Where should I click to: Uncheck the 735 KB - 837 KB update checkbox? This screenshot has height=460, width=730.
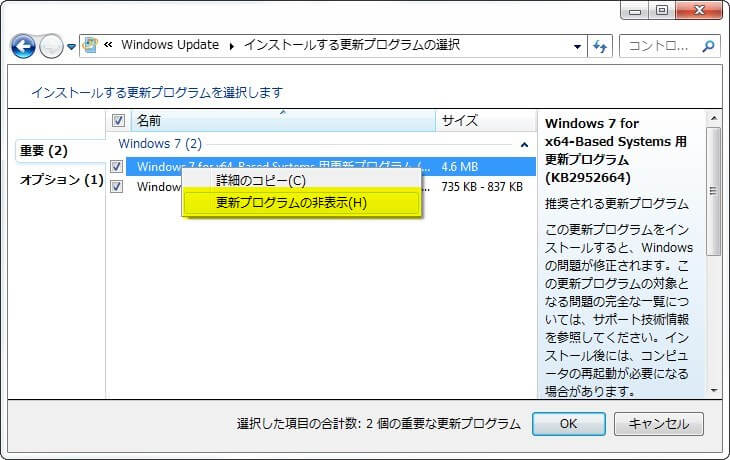[x=116, y=187]
